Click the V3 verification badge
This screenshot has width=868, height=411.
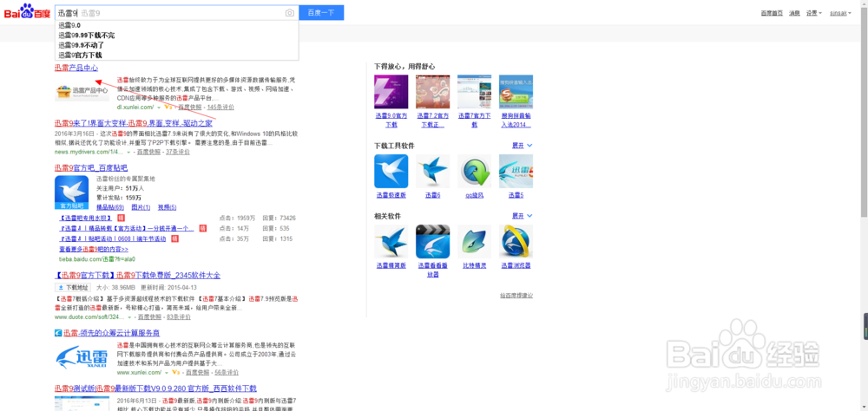pyautogui.click(x=168, y=107)
